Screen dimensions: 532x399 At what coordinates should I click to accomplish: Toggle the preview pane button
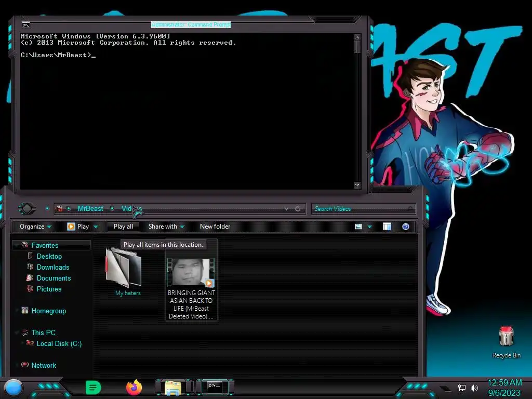click(387, 227)
